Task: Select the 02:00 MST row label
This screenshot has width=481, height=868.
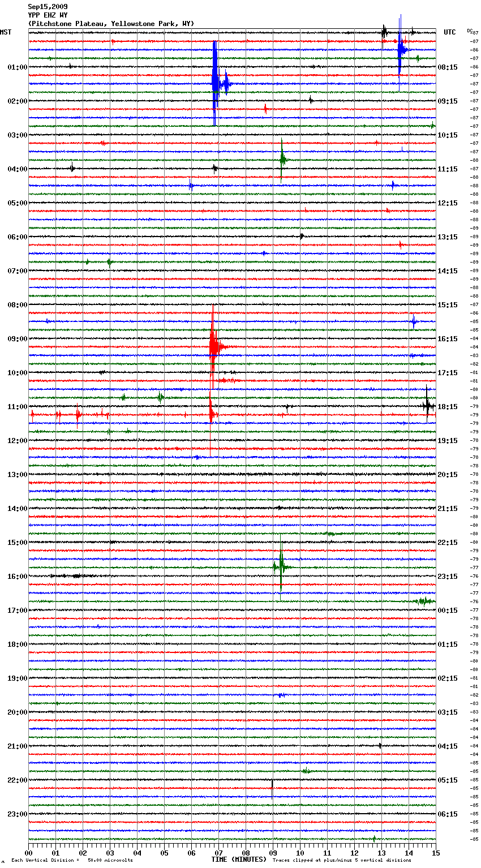Action: click(x=17, y=101)
